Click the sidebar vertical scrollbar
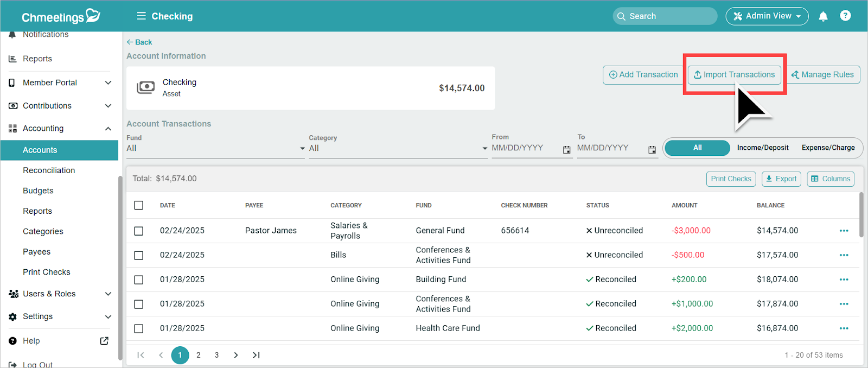Viewport: 868px width, 368px height. pyautogui.click(x=120, y=266)
